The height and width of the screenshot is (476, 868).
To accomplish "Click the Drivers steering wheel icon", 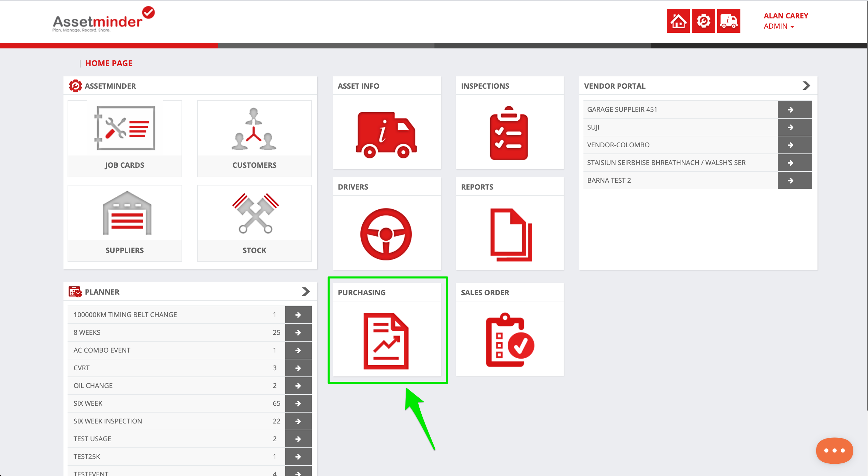I will tap(386, 234).
